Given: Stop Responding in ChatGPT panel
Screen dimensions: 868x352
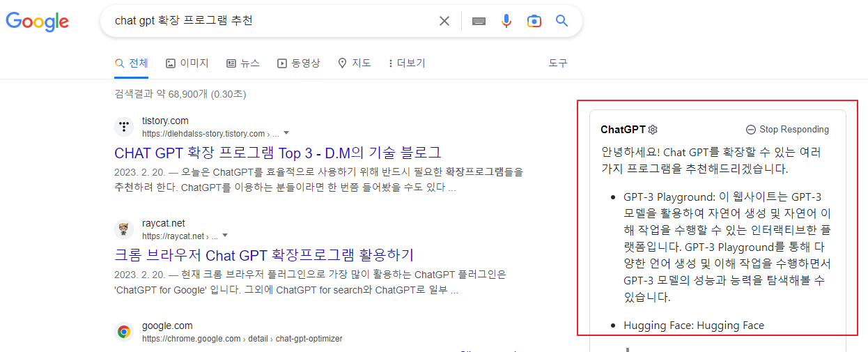Looking at the screenshot, I should [787, 130].
